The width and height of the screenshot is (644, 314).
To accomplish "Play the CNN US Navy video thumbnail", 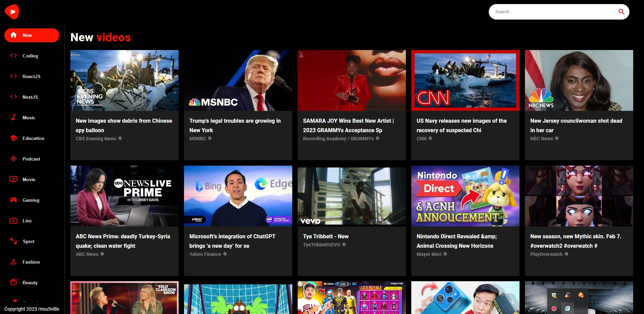I will pos(465,80).
